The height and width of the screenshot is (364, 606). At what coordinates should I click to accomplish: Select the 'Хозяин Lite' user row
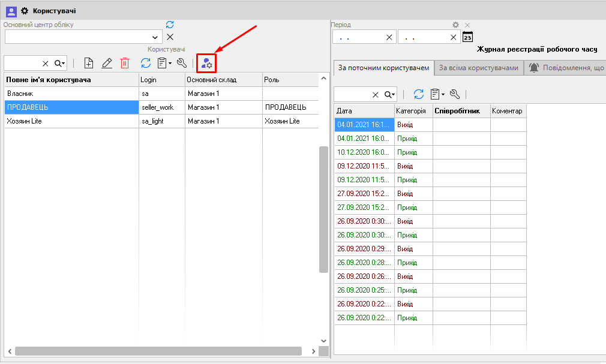tap(71, 121)
